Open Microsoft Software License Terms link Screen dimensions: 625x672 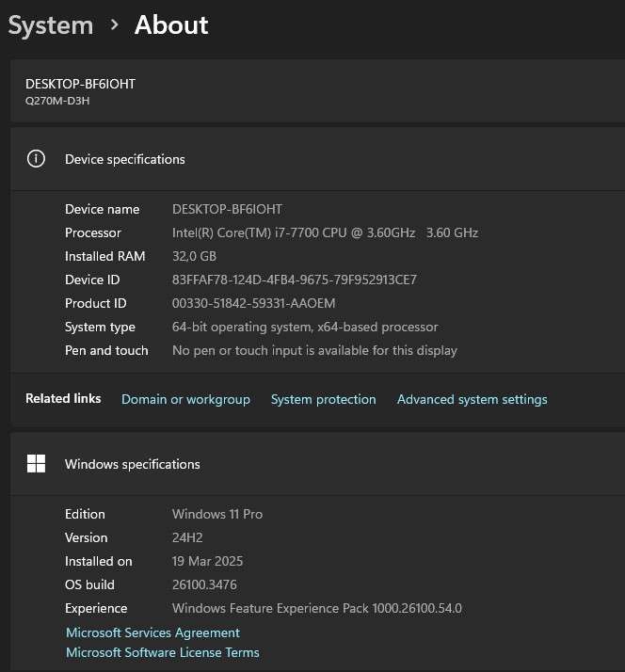(x=163, y=652)
